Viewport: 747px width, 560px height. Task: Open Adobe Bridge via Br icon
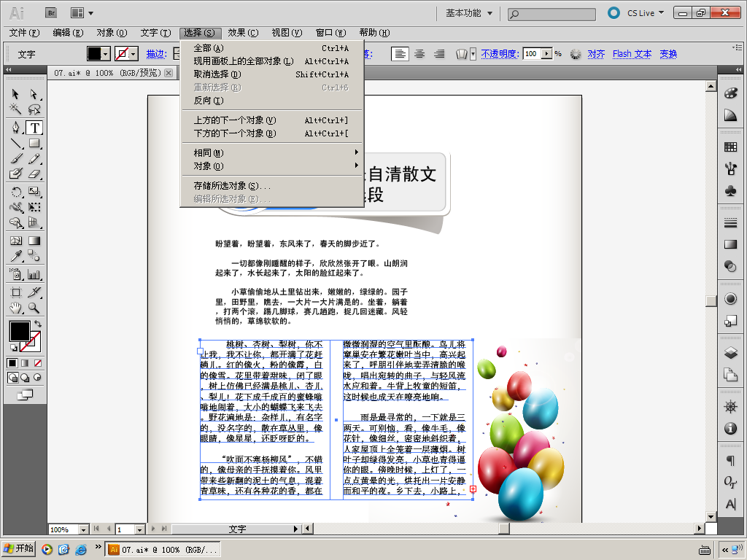coord(52,13)
